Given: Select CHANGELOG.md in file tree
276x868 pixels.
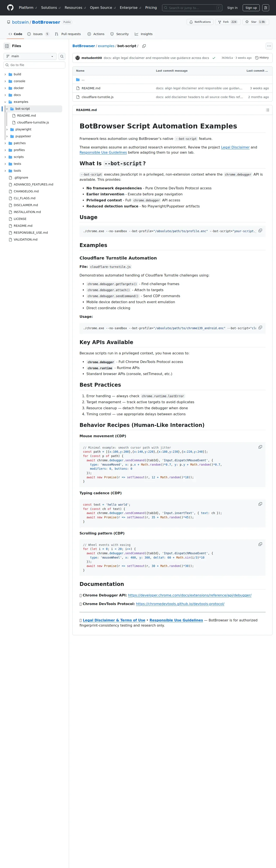Looking at the screenshot, I should (26, 191).
